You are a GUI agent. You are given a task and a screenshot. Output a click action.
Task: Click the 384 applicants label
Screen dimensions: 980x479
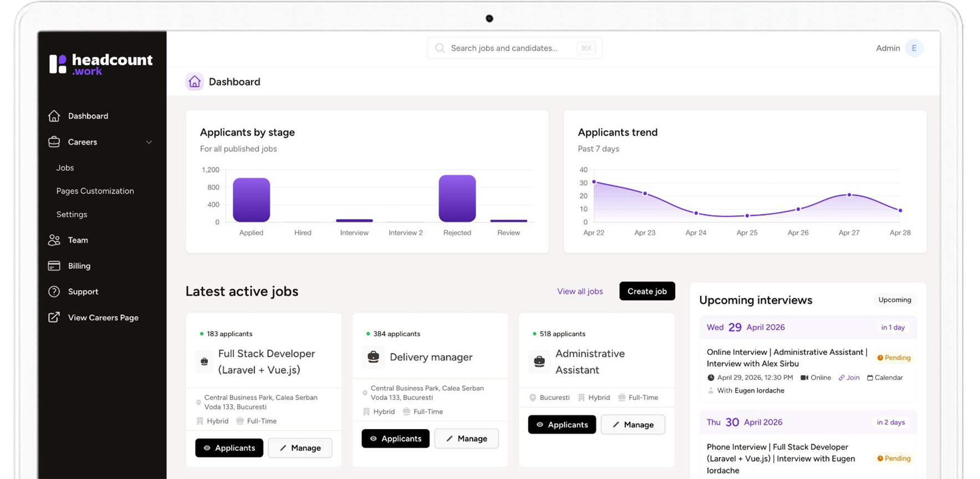coord(396,334)
